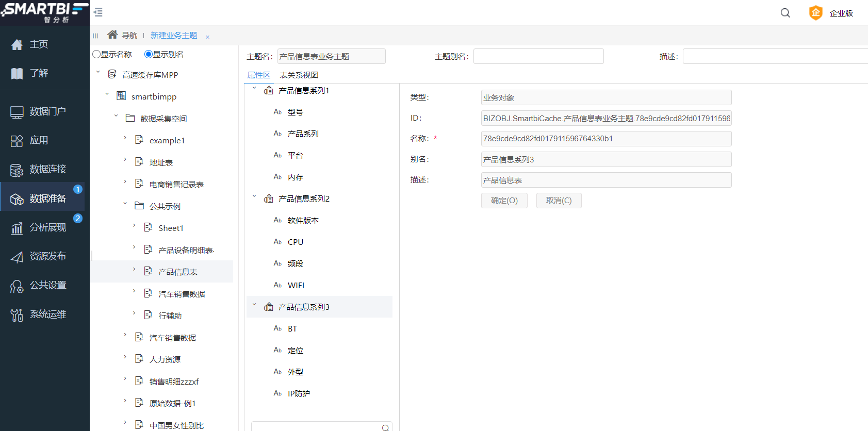Click the 别名 field containing 产品信息系列3
The width and height of the screenshot is (868, 431).
pyautogui.click(x=607, y=159)
